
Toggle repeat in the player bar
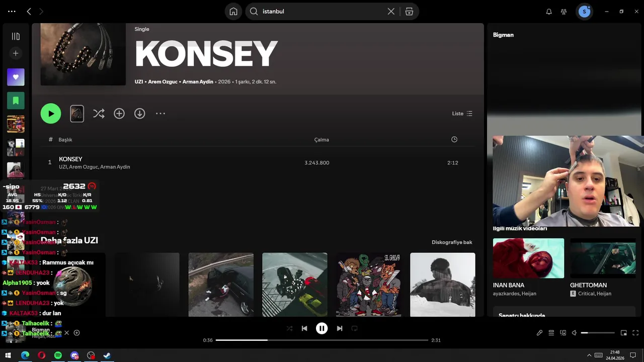(x=354, y=328)
